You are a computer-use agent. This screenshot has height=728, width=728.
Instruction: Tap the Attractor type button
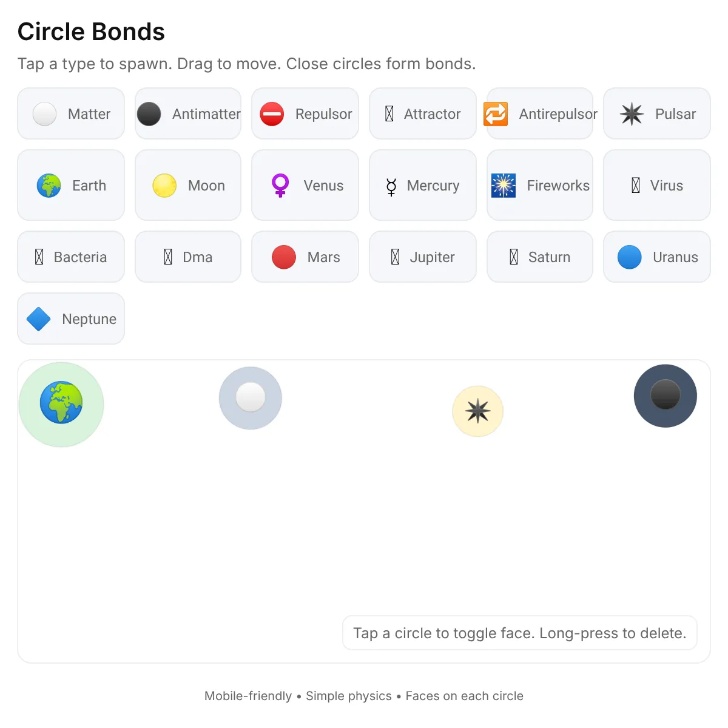click(423, 113)
